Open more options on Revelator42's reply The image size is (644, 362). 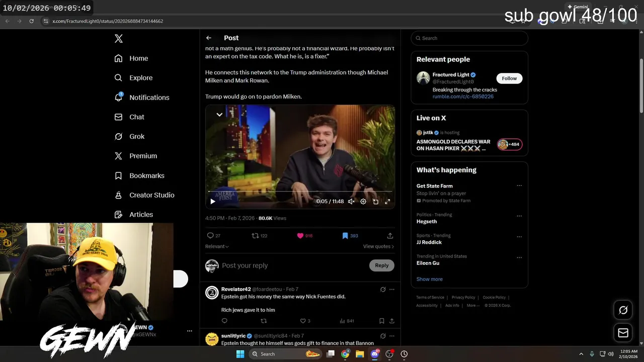(392, 289)
